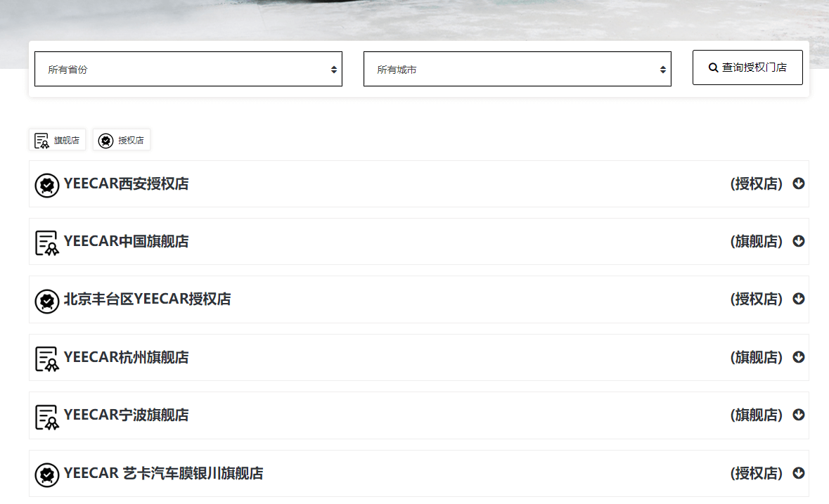Click (旗舰店) label in YEECAR宁波旗舰店 row
Image resolution: width=829 pixels, height=504 pixels.
(x=756, y=415)
